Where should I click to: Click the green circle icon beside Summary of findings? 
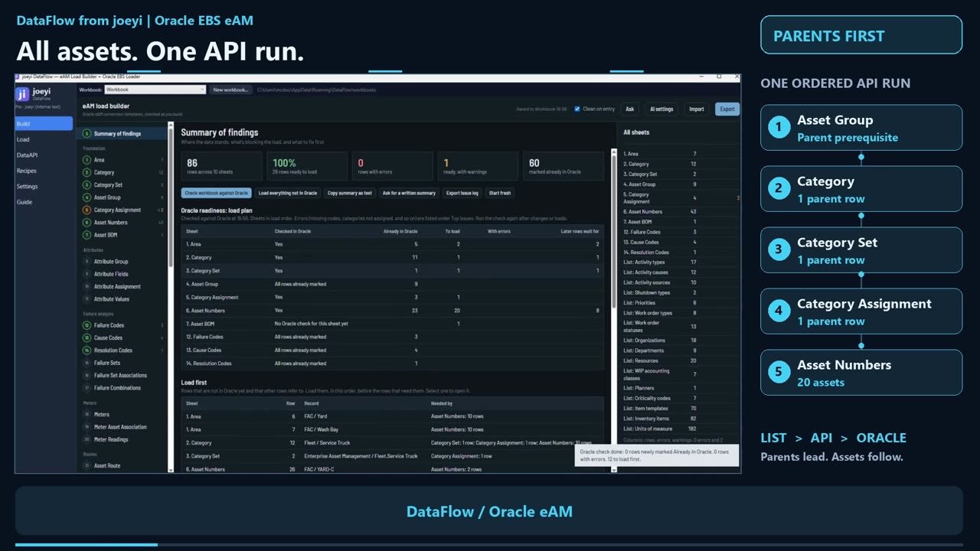click(x=87, y=134)
